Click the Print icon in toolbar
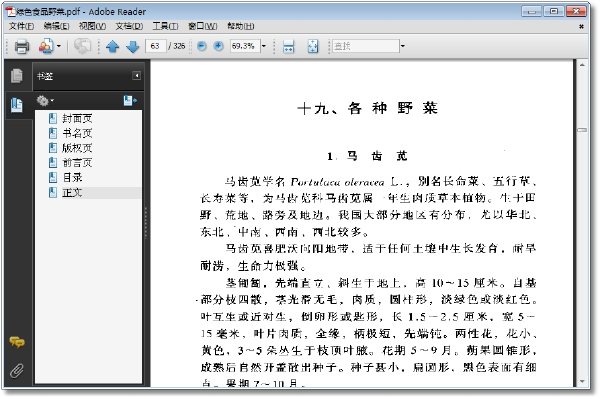 [x=21, y=47]
